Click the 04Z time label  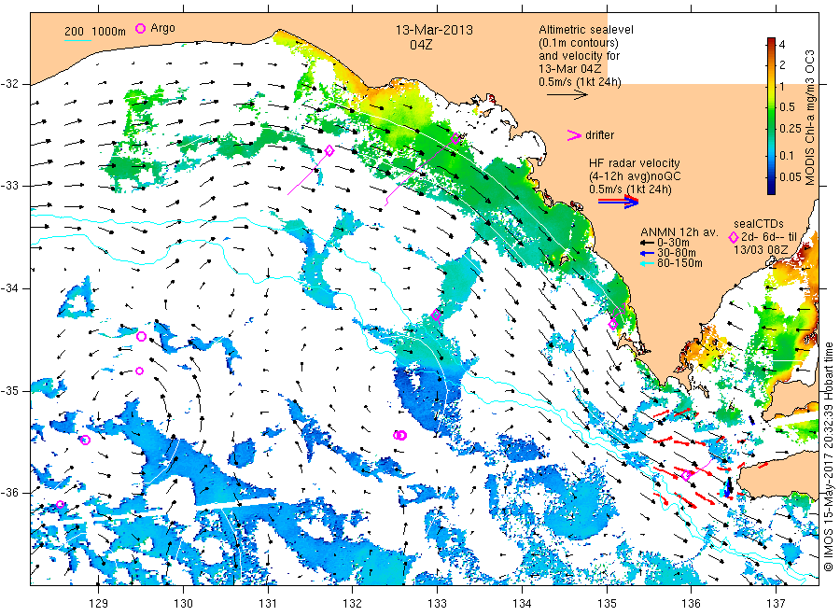[421, 45]
